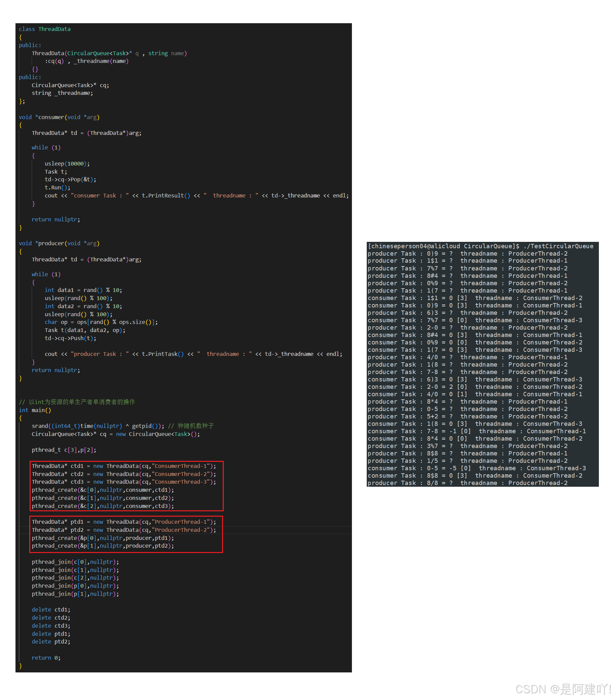Click terminal line 'consumer Task : 0-5 = -5 [0]'
This screenshot has width=613, height=700.
point(477,469)
